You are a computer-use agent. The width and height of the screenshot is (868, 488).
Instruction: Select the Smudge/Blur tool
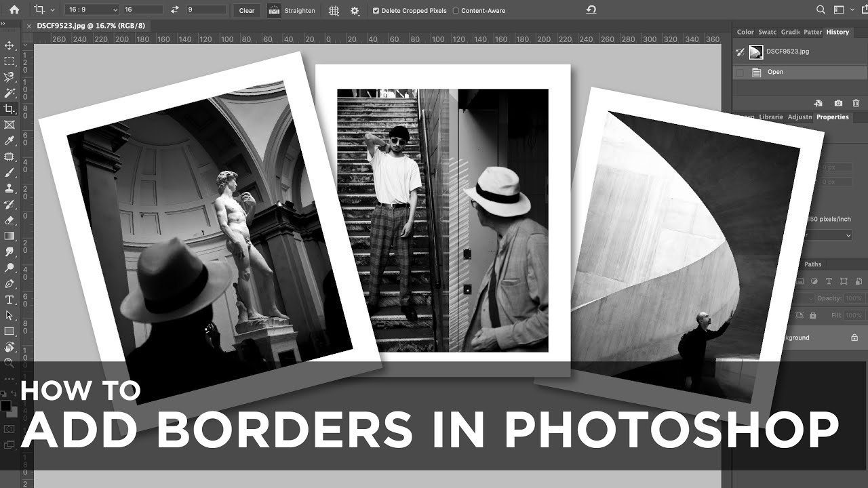click(x=9, y=252)
